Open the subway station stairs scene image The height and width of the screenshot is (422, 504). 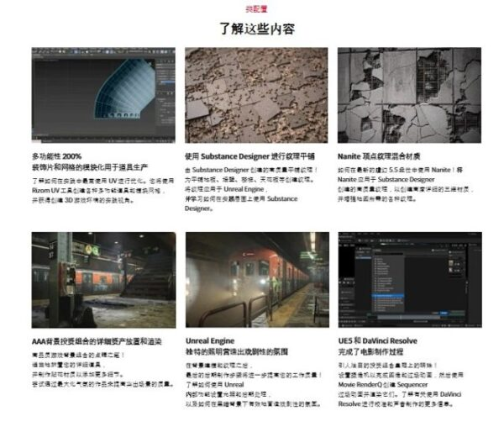point(103,280)
